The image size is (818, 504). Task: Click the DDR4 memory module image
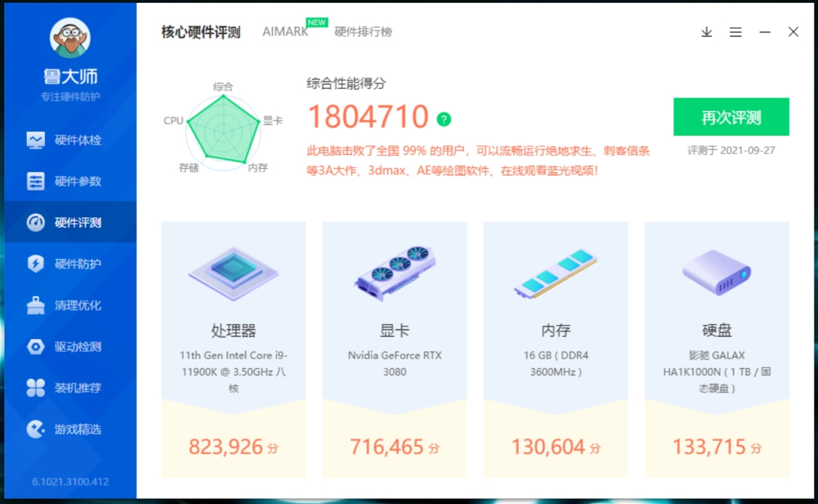pos(556,273)
